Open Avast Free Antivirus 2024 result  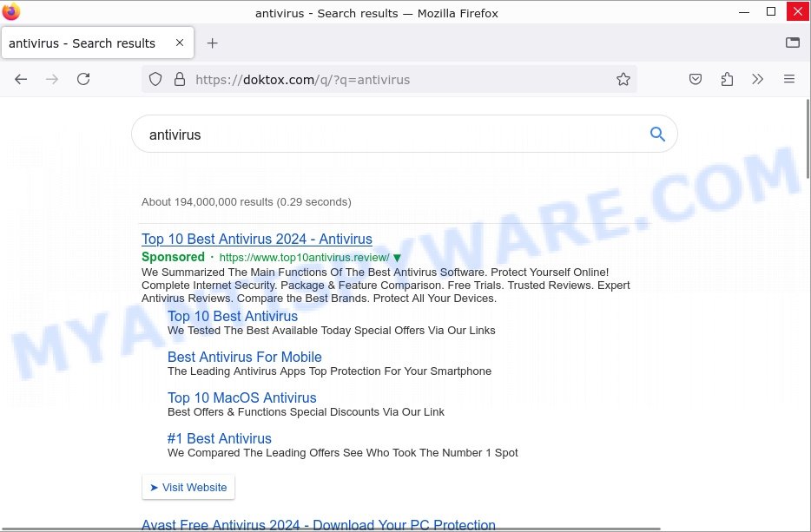tap(318, 524)
